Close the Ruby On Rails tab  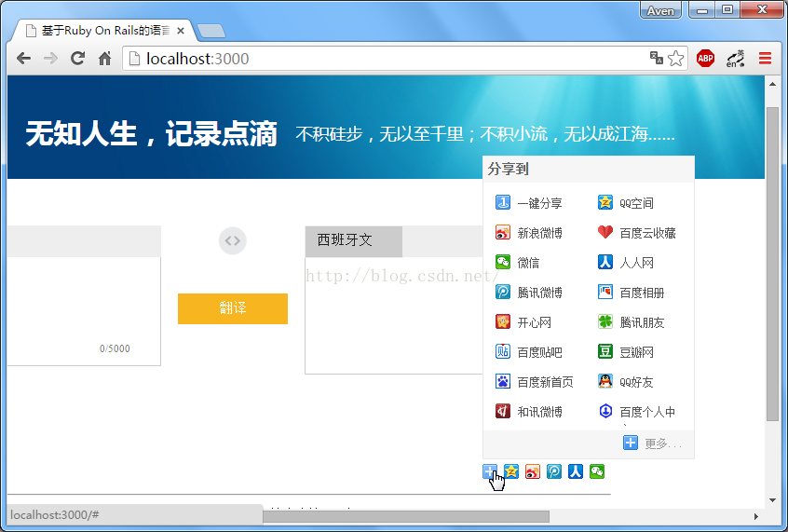181,31
